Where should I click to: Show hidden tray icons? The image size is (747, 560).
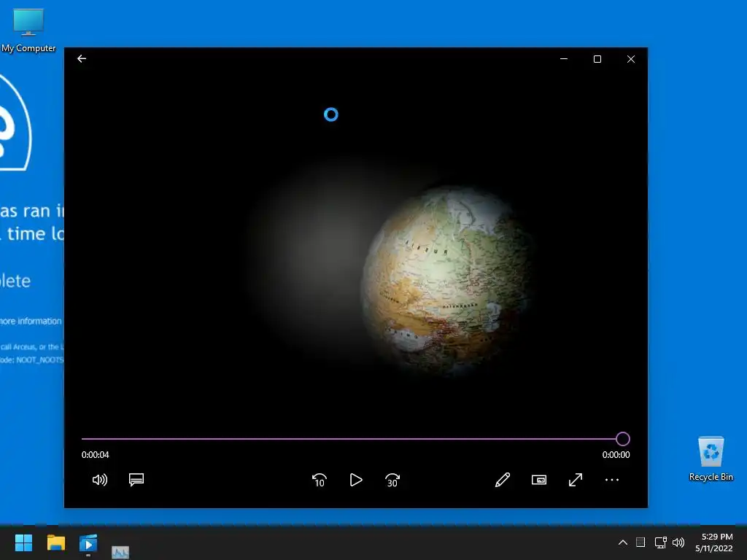[x=623, y=542]
